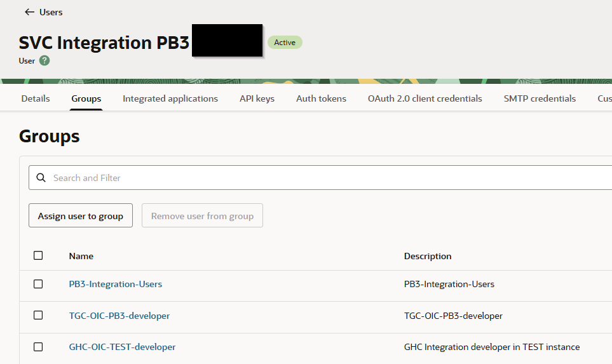612x364 pixels.
Task: Select OAuth 2.0 client credentials tab
Action: point(425,98)
